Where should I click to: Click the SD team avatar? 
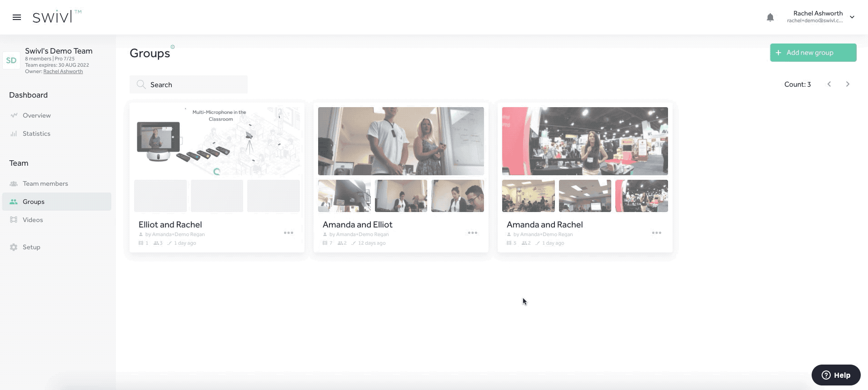(11, 60)
